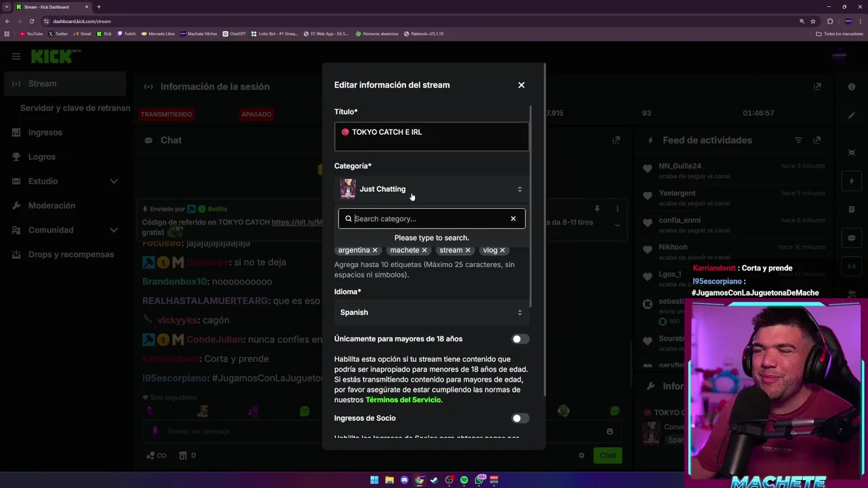868x488 pixels.
Task: Focus the Search category input
Action: tap(430, 218)
